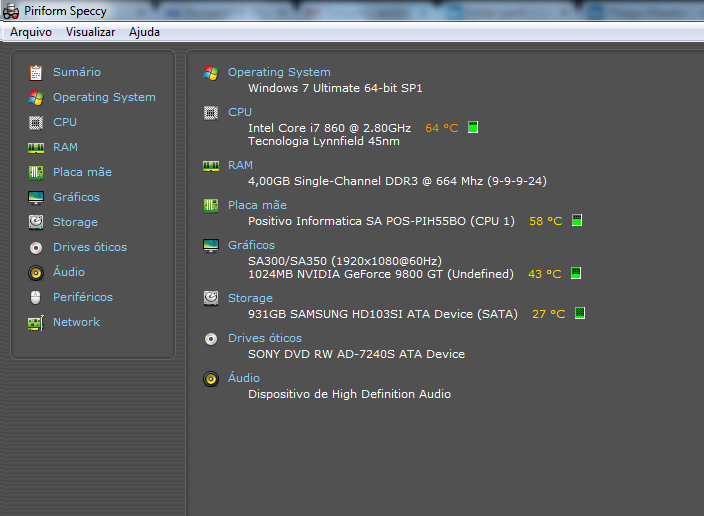Click the Storage disk icon in summary panel
704x516 pixels.
211,298
